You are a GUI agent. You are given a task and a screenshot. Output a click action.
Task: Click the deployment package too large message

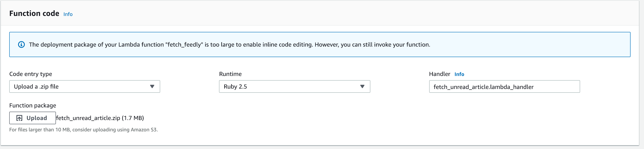(229, 45)
